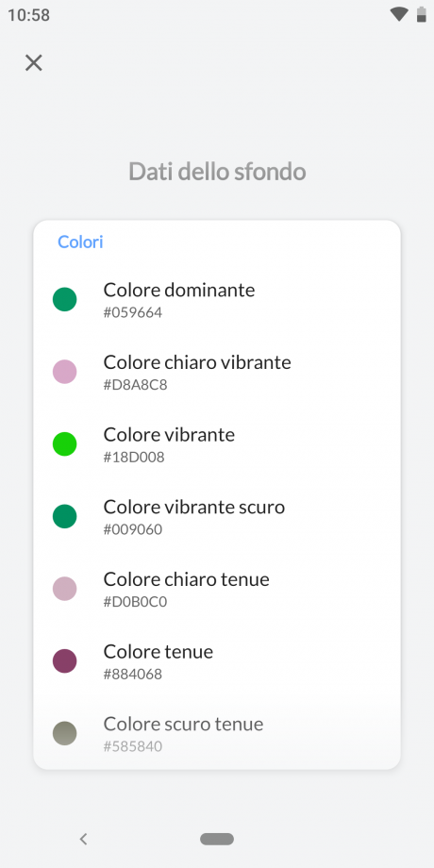Select the dark vibrant green swatch
Viewport: 434px width, 868px height.
(x=65, y=516)
